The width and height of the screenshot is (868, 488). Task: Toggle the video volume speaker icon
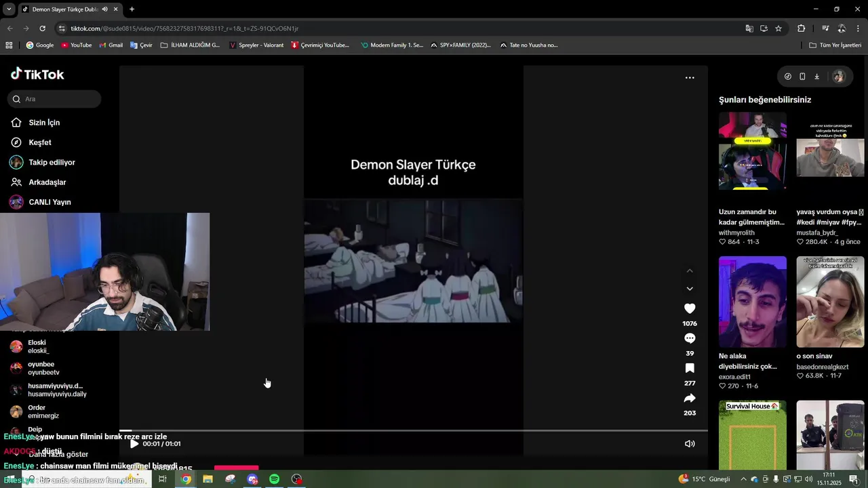click(x=690, y=444)
